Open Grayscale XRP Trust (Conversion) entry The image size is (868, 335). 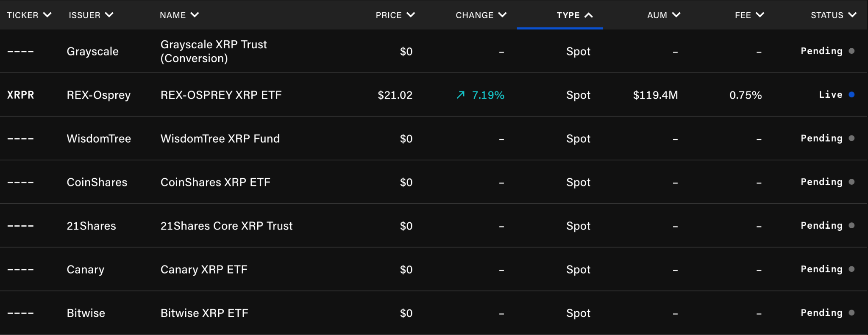coord(214,51)
